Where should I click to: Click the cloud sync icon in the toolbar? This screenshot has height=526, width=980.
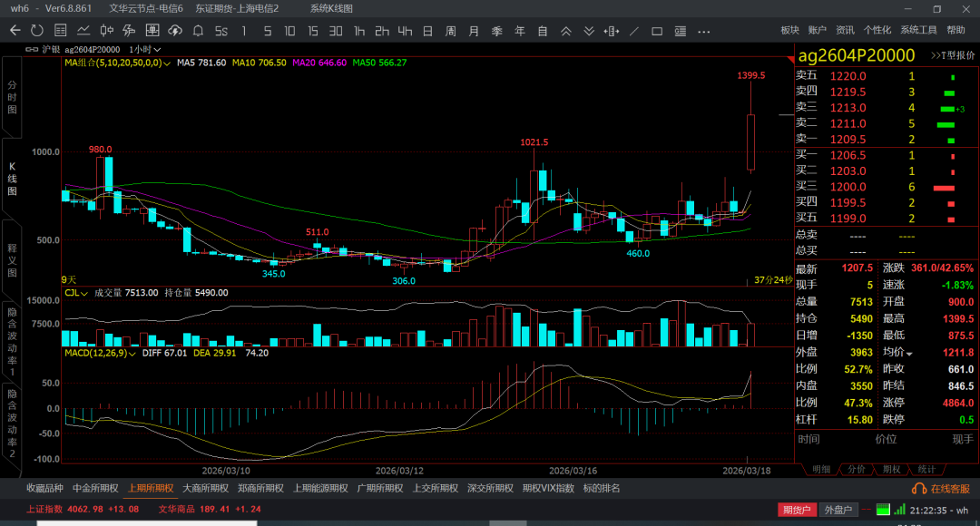[175, 31]
